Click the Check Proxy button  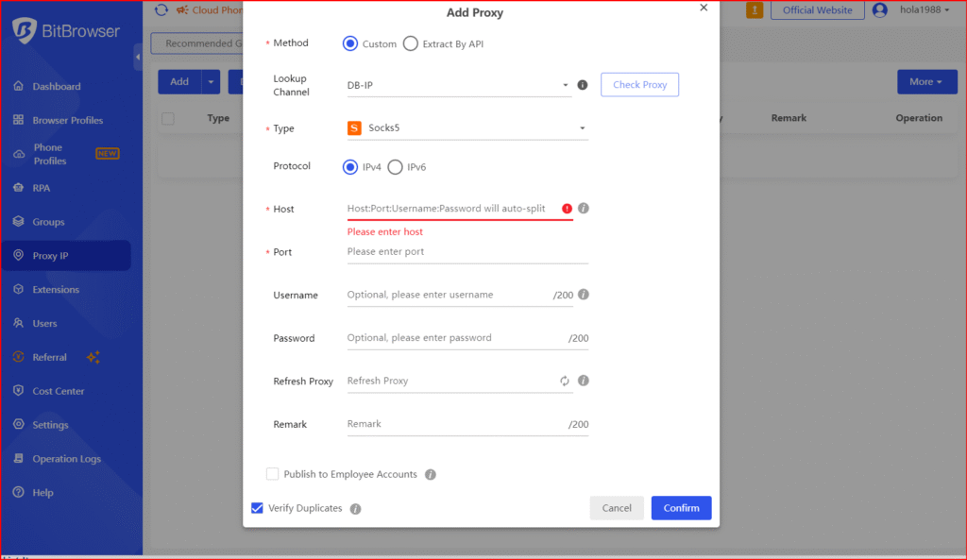(x=639, y=85)
